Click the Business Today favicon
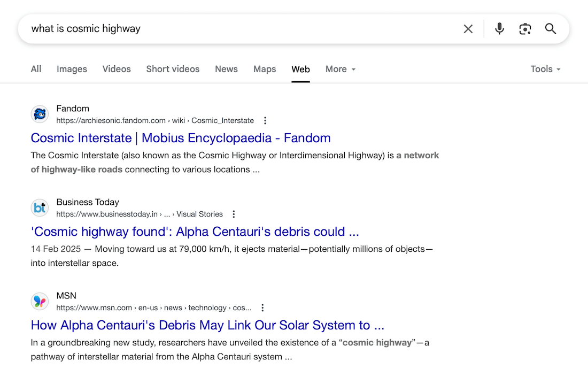This screenshot has height=377, width=588. pos(40,208)
